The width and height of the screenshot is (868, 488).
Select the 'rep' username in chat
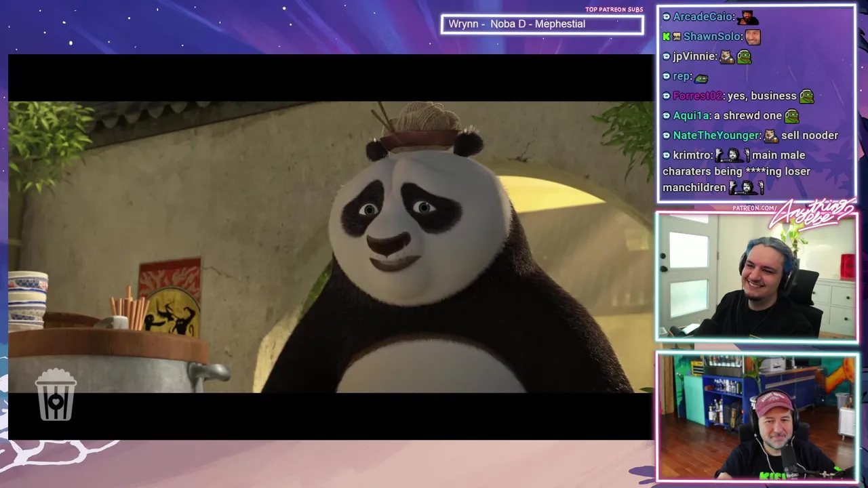(682, 76)
